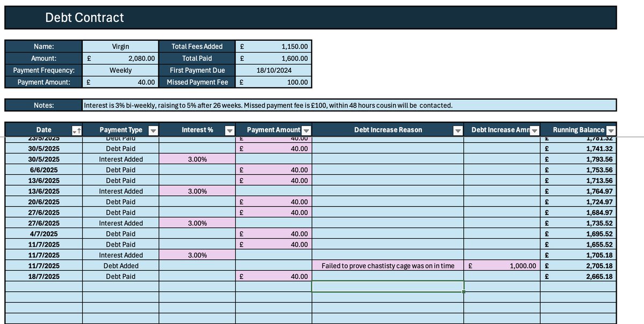The width and height of the screenshot is (644, 324).
Task: Select running balance 1,655.52
Action: [578, 244]
